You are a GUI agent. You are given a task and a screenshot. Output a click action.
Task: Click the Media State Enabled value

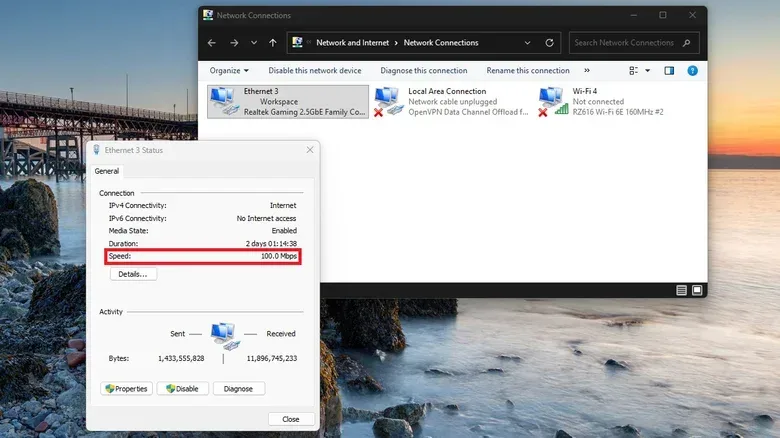click(x=284, y=231)
